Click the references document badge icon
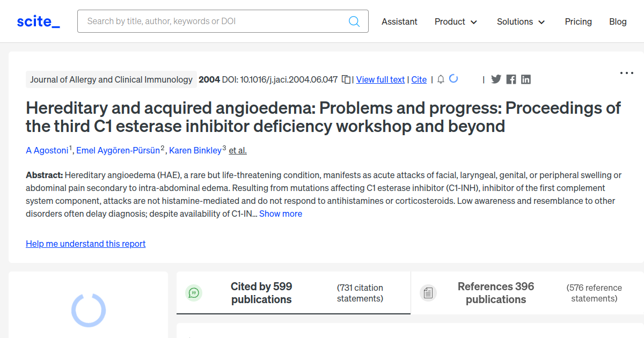Image resolution: width=644 pixels, height=338 pixels. (x=428, y=293)
